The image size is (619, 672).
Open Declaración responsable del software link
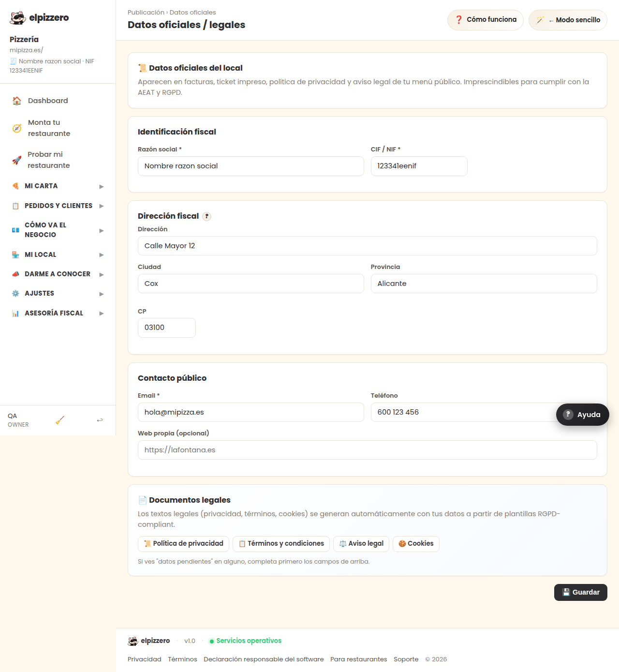(264, 659)
